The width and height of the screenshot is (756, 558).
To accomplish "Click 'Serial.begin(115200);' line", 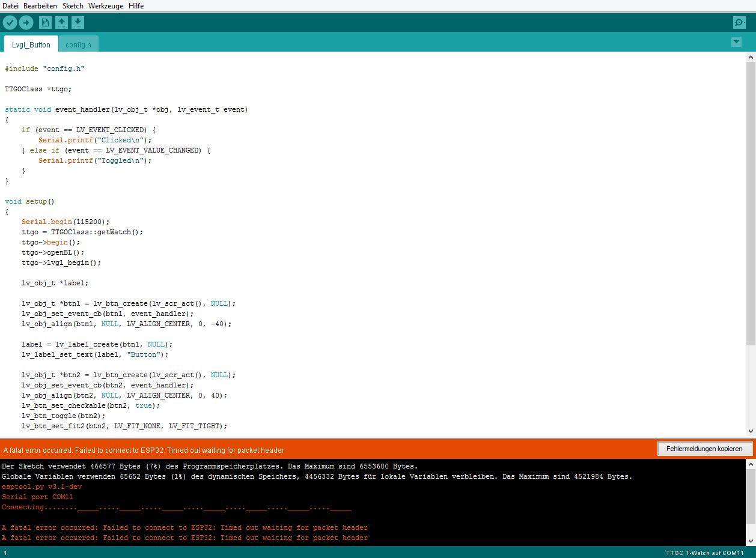I will pyautogui.click(x=66, y=222).
